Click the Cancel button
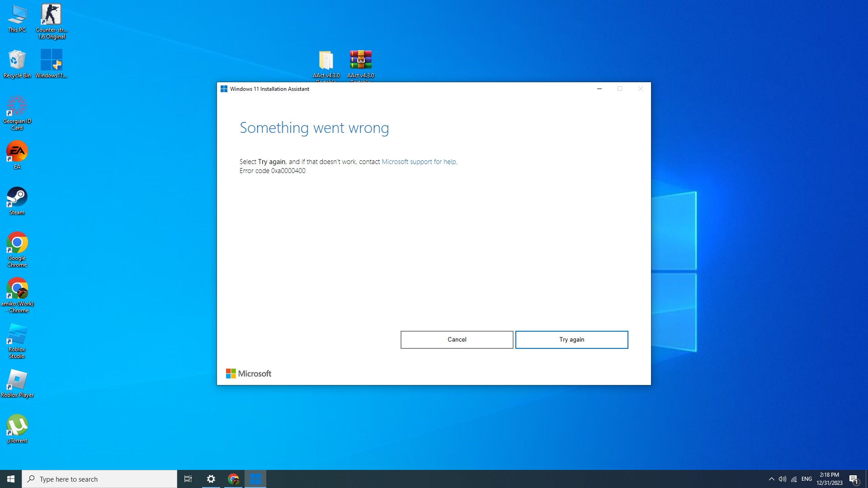Viewport: 868px width, 488px height. click(x=457, y=339)
